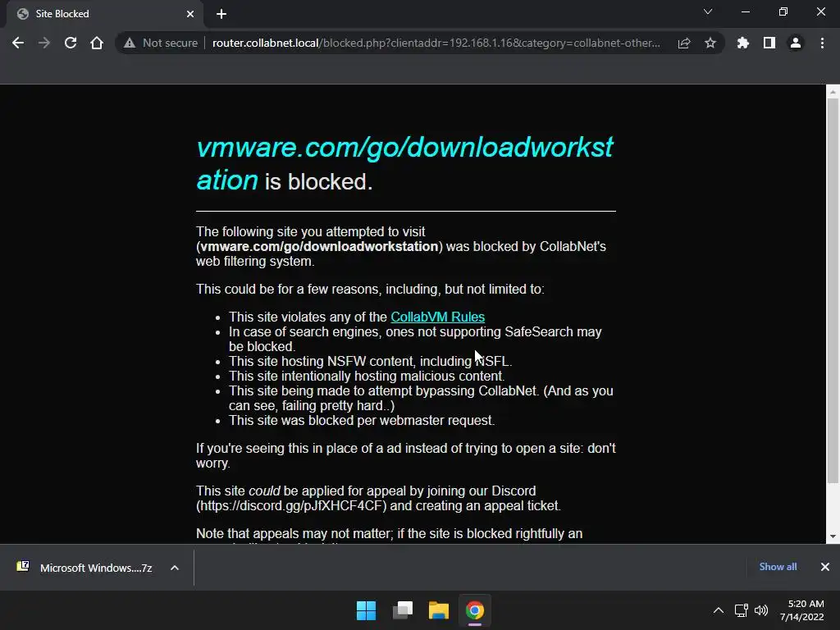Screen dimensions: 840x630
Task: Restore down the Chrome window
Action: coord(783,11)
